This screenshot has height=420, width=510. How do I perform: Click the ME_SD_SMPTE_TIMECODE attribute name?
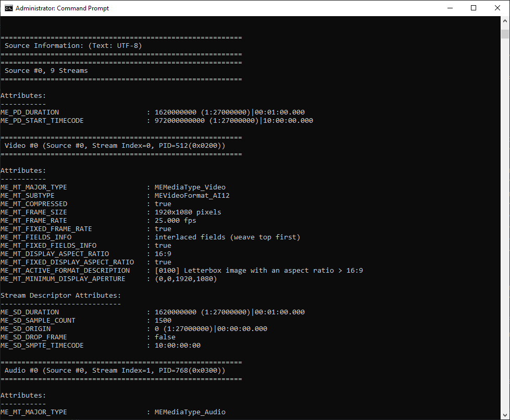pos(42,346)
